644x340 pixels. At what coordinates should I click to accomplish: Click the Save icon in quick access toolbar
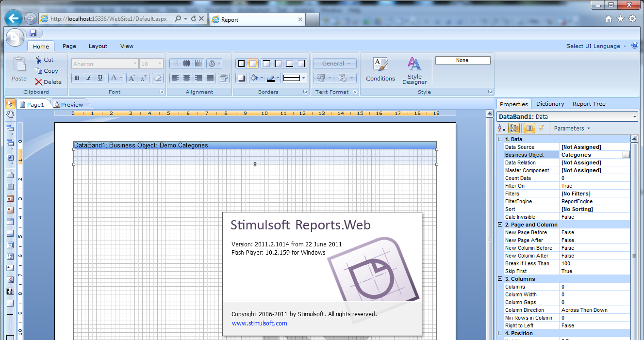tap(33, 33)
